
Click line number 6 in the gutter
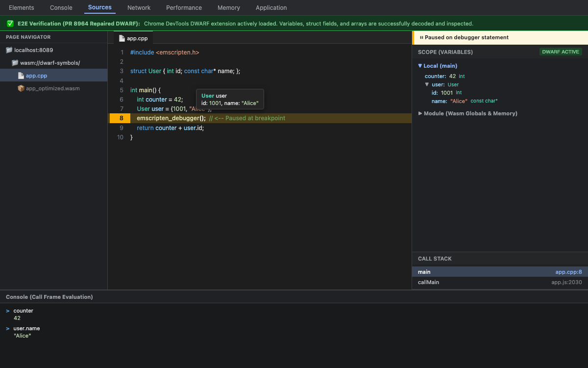[x=122, y=100]
